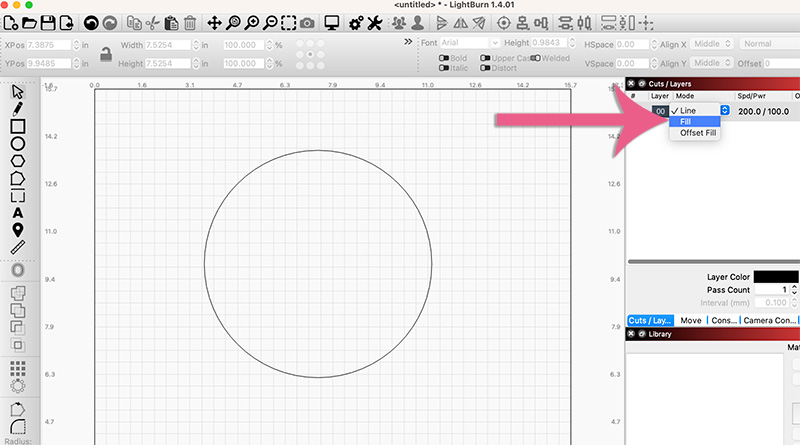
Task: Click the Save project floppy icon
Action: [x=49, y=22]
